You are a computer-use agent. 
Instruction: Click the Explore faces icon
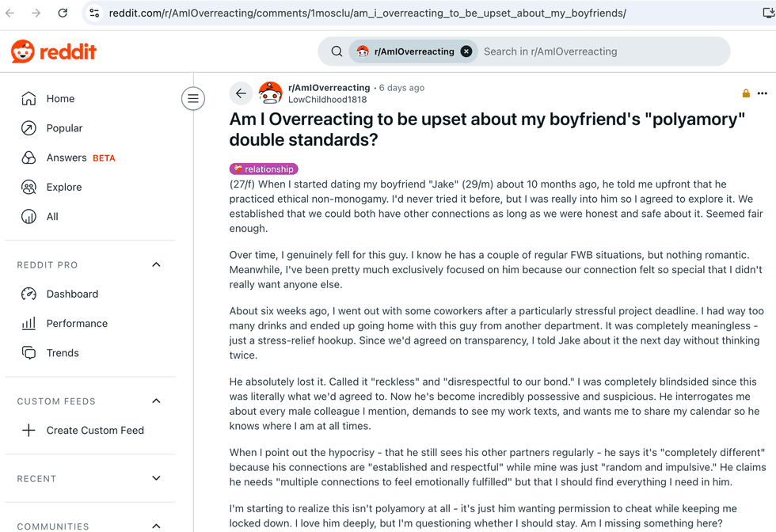point(29,187)
